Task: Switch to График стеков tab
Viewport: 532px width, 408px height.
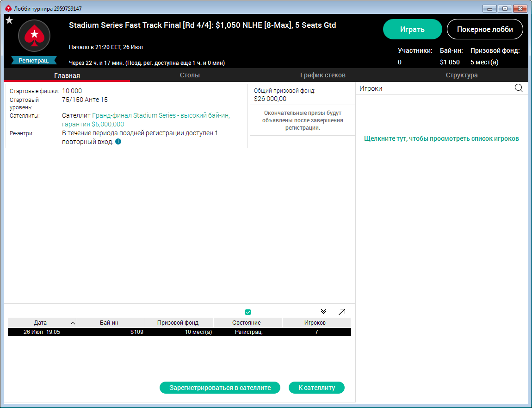Action: (322, 75)
